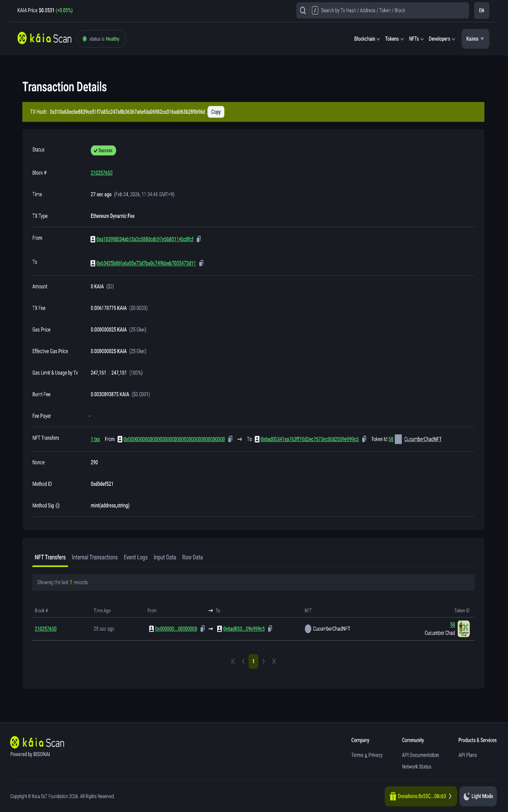The height and width of the screenshot is (812, 508).
Task: Copy the To address using its copy icon
Action: coord(201,263)
